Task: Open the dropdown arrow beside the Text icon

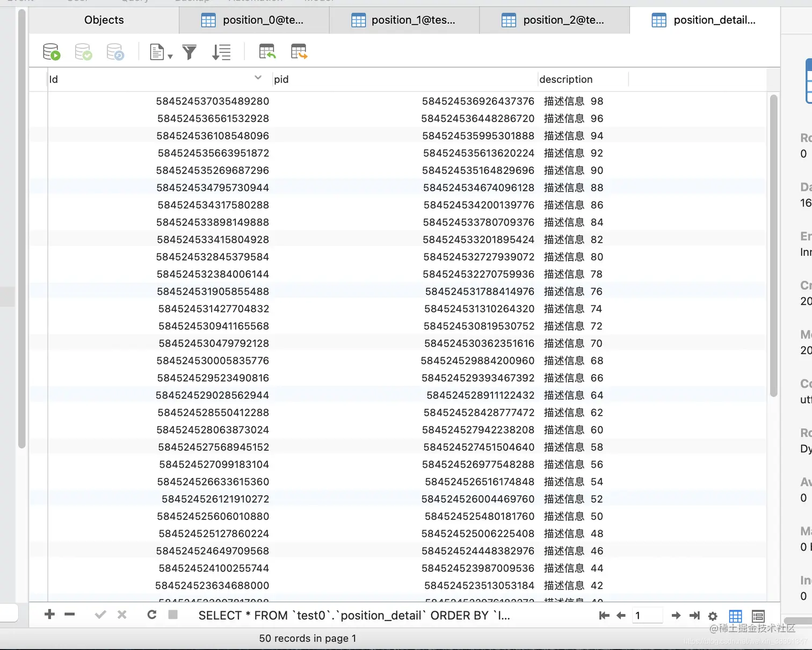Action: pyautogui.click(x=170, y=56)
